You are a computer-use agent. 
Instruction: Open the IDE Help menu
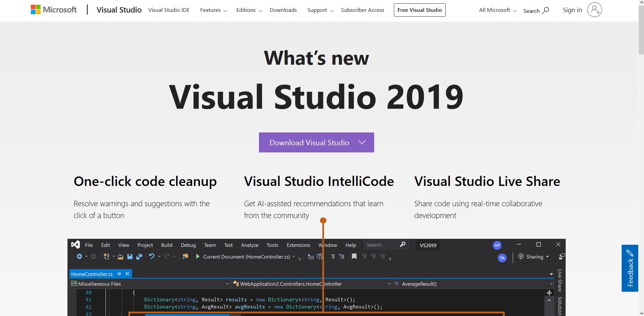(x=351, y=245)
